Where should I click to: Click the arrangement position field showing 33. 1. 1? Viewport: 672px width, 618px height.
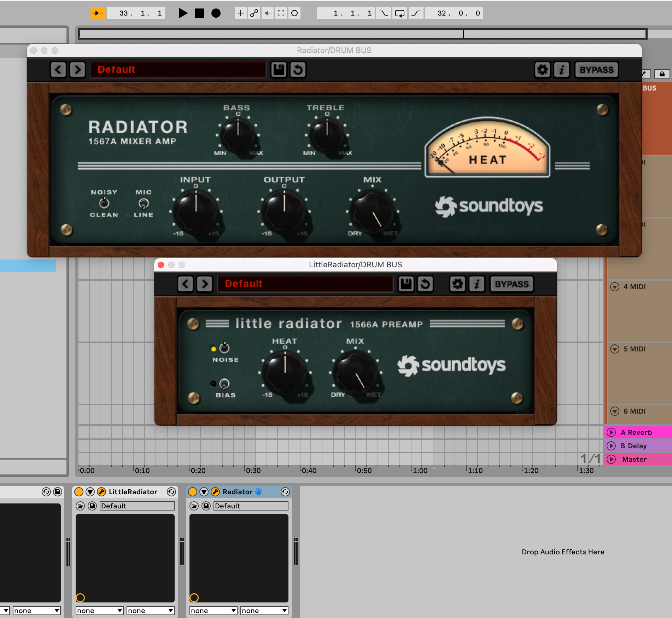coord(136,13)
